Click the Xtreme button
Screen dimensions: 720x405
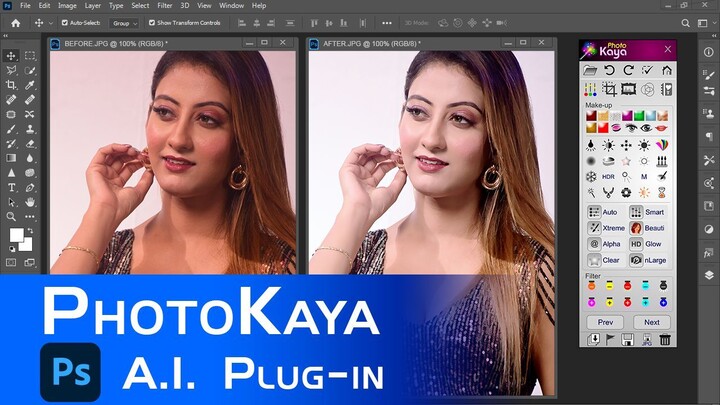[x=606, y=228]
